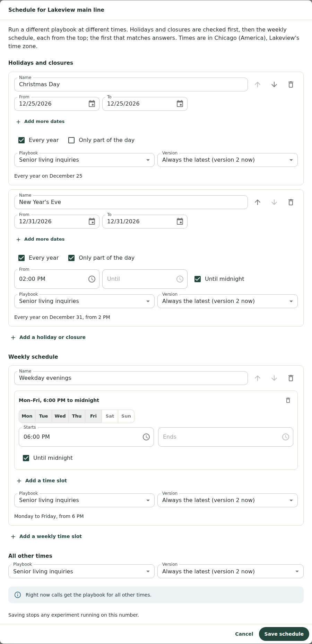
Task: Toggle Every year for Christmas Day
Action: [21, 140]
